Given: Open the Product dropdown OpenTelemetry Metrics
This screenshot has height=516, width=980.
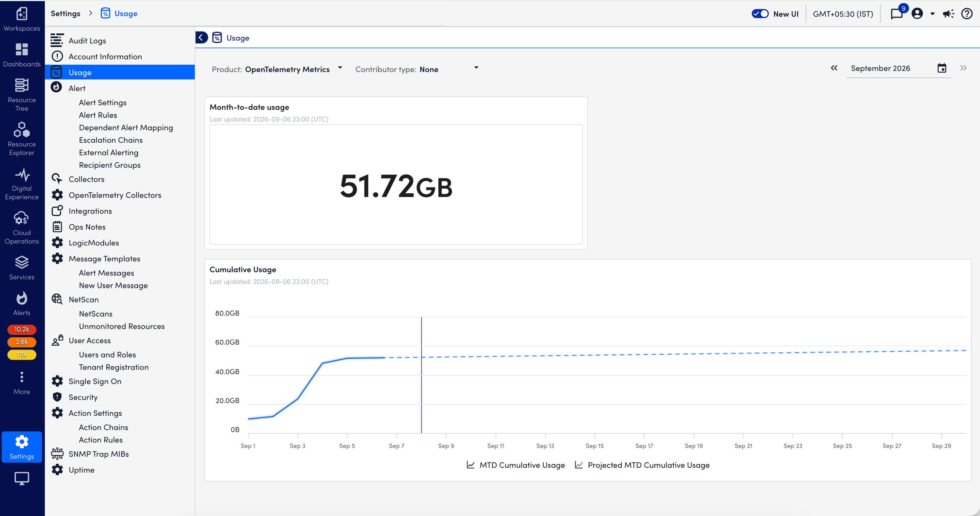Looking at the screenshot, I should (x=277, y=69).
